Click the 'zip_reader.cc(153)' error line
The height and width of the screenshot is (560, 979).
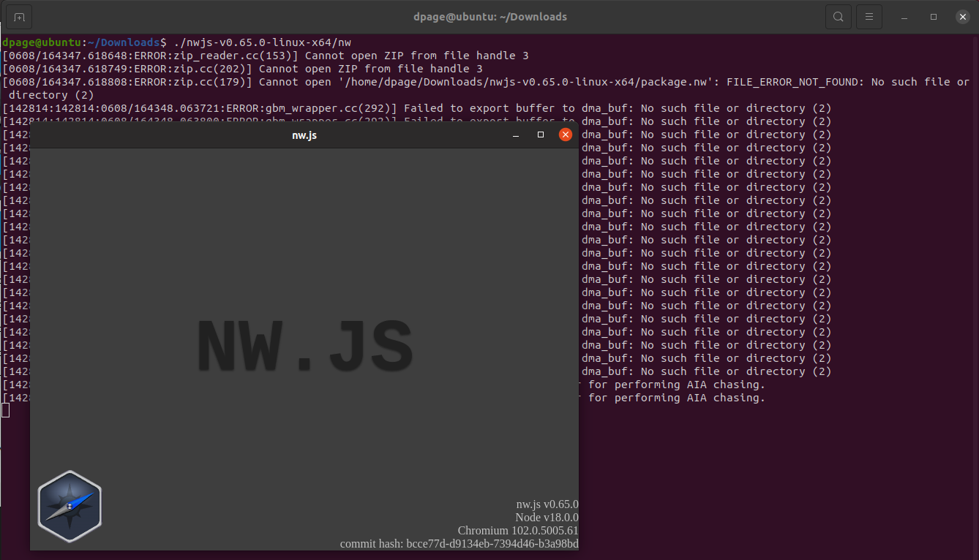(x=266, y=56)
